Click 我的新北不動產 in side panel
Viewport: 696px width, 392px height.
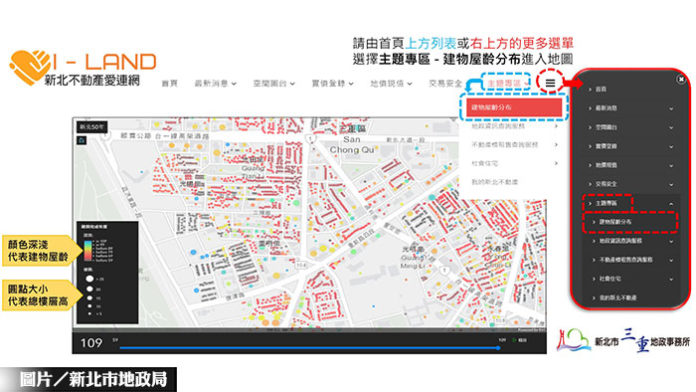[x=618, y=298]
